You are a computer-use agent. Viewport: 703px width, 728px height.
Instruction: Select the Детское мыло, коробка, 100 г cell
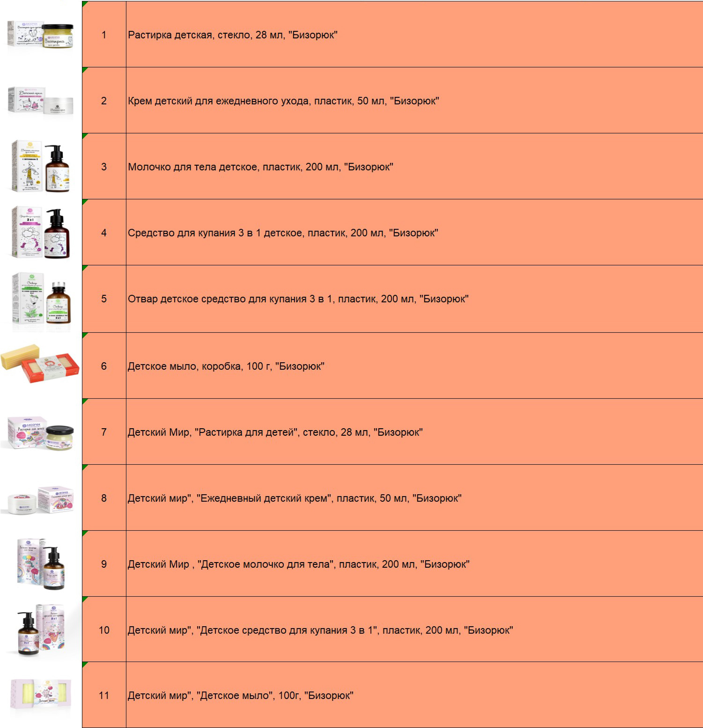pyautogui.click(x=414, y=366)
